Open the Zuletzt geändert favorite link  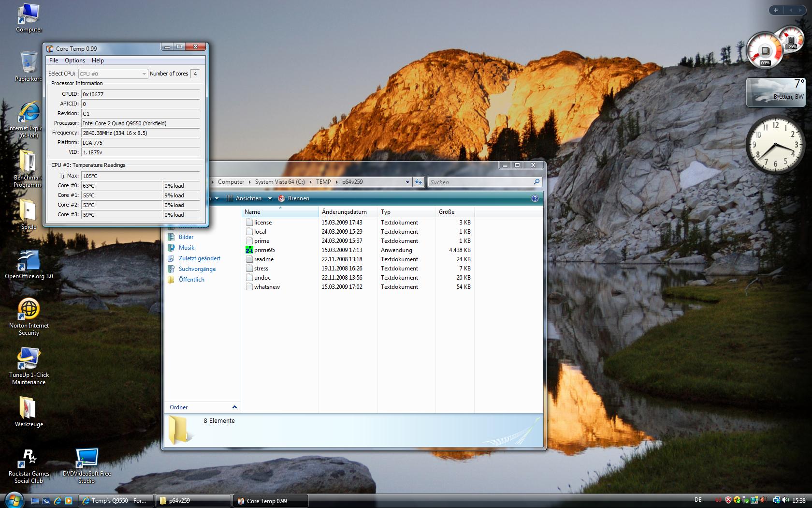[x=199, y=258]
